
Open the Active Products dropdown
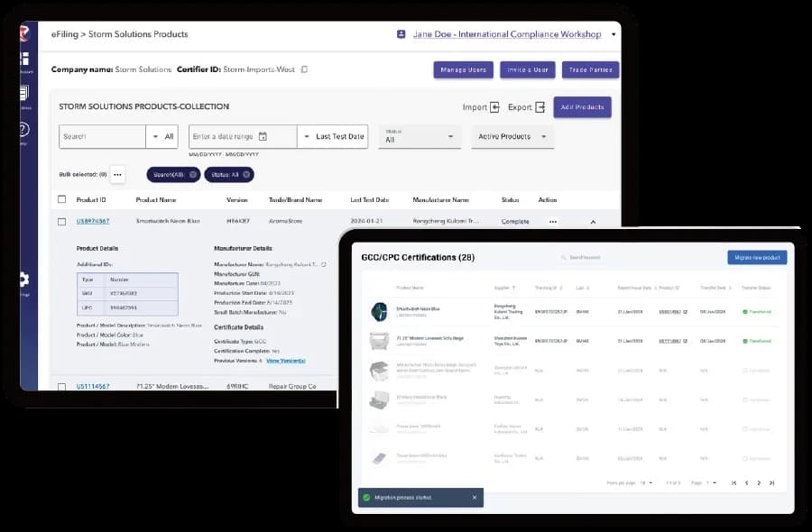(x=512, y=137)
